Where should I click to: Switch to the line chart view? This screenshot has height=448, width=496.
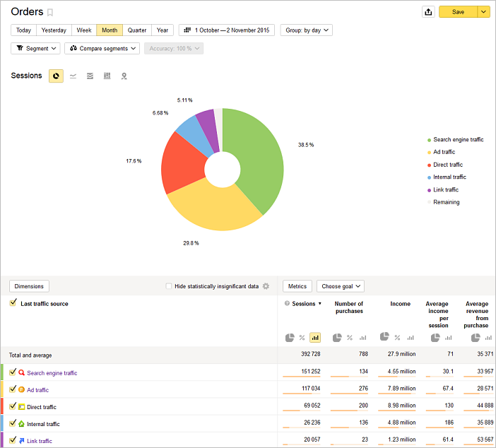click(73, 76)
